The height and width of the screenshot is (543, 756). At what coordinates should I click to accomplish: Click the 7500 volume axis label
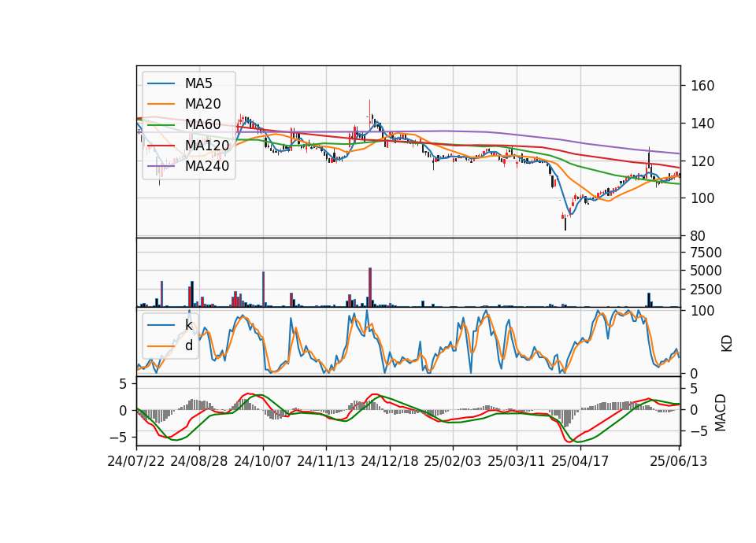point(706,253)
